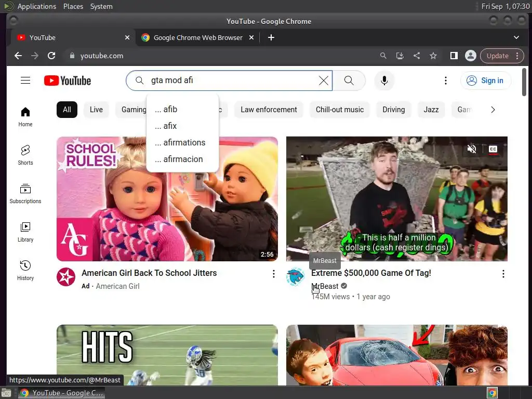Close the Google Chrome Web Browser tab
Screen dimensions: 532x399
(x=251, y=37)
